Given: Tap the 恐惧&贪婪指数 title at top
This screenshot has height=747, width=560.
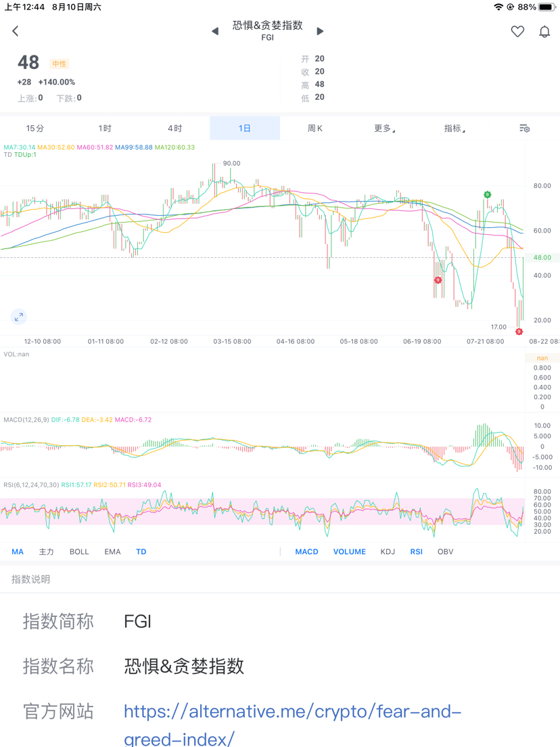Looking at the screenshot, I should pyautogui.click(x=268, y=25).
